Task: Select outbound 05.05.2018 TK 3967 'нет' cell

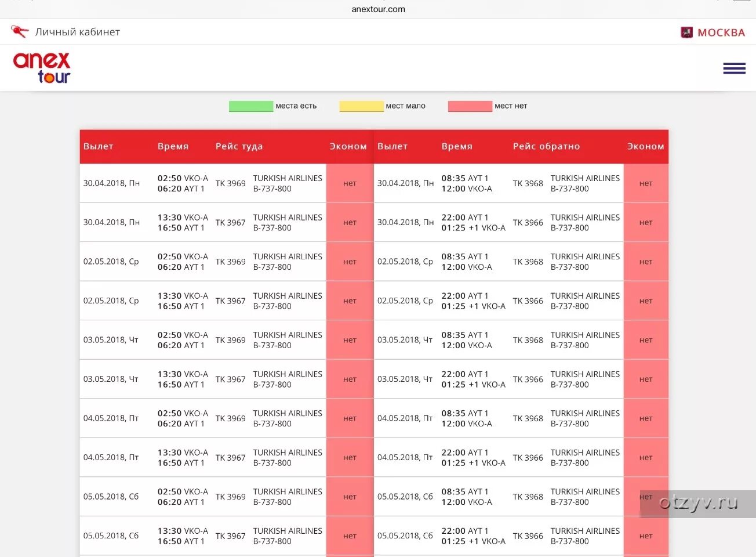Action: tap(350, 536)
